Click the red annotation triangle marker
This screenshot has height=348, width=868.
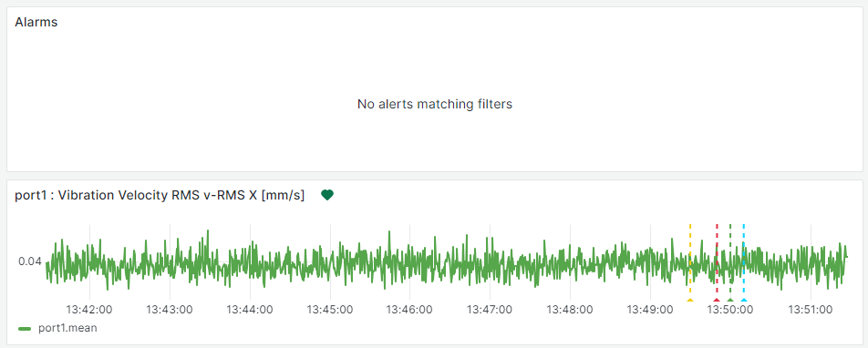coord(717,300)
